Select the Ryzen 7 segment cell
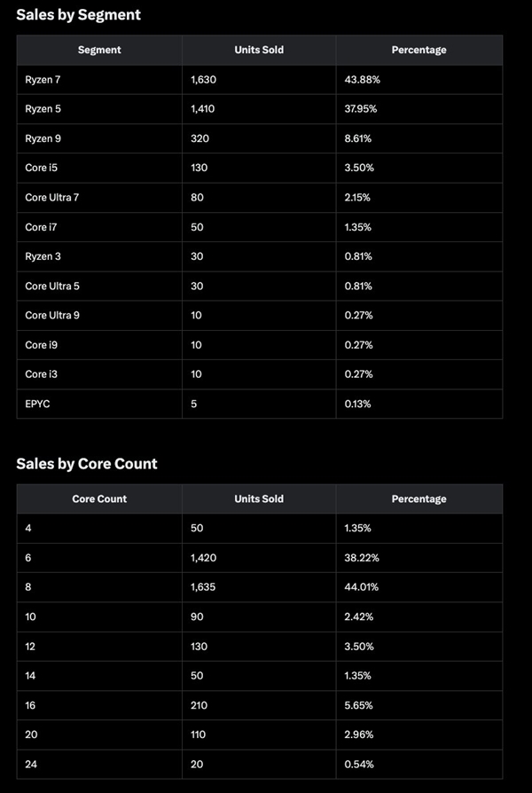Image resolution: width=532 pixels, height=793 pixels. pos(43,80)
